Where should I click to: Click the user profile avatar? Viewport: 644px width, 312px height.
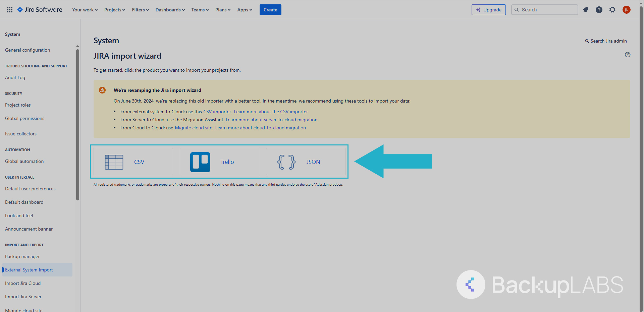626,10
